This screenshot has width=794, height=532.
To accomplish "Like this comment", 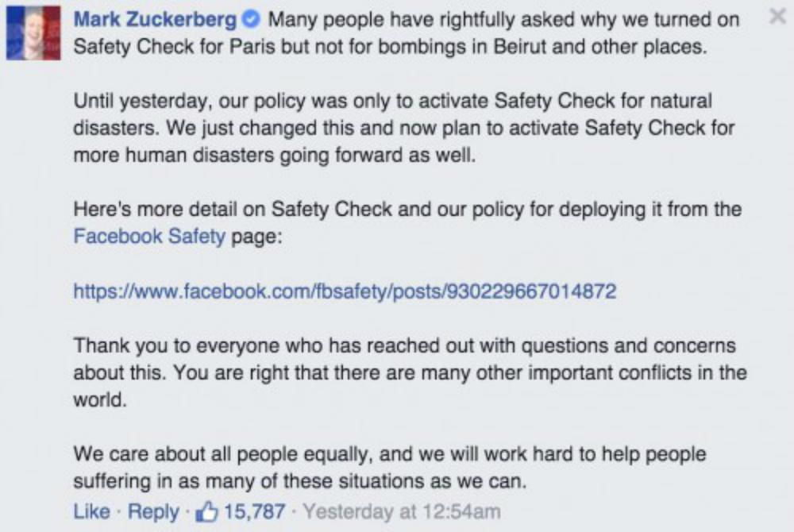I will tap(91, 512).
